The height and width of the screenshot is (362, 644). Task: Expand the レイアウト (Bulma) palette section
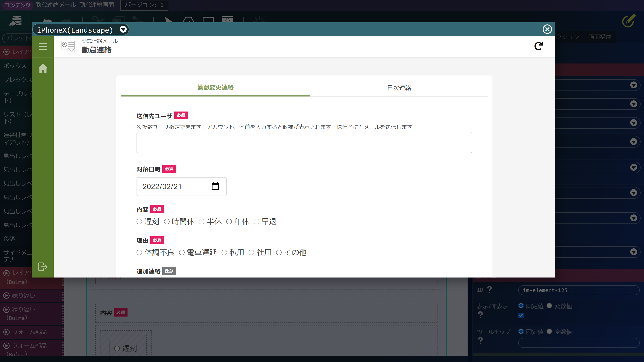click(7, 273)
